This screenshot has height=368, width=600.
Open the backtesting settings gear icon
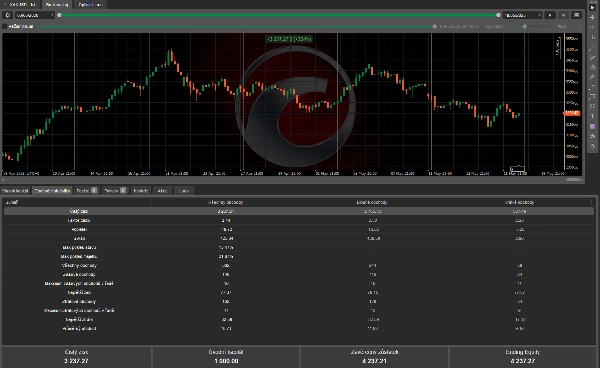point(8,15)
